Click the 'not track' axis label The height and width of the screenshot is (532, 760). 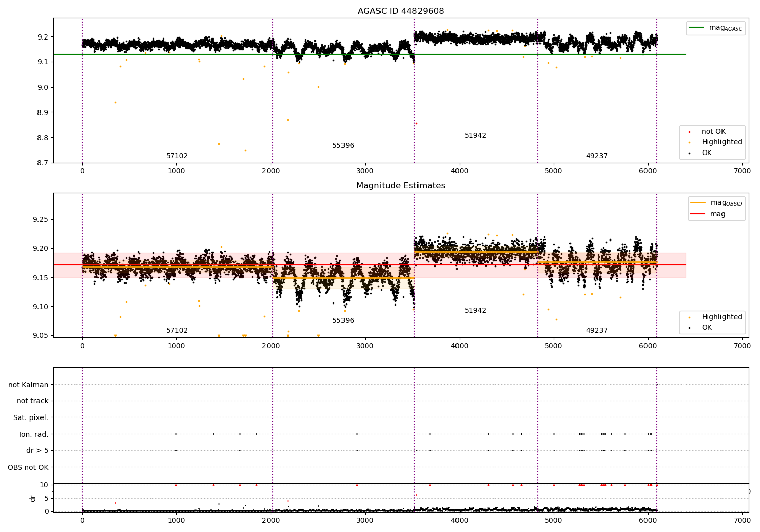32,401
